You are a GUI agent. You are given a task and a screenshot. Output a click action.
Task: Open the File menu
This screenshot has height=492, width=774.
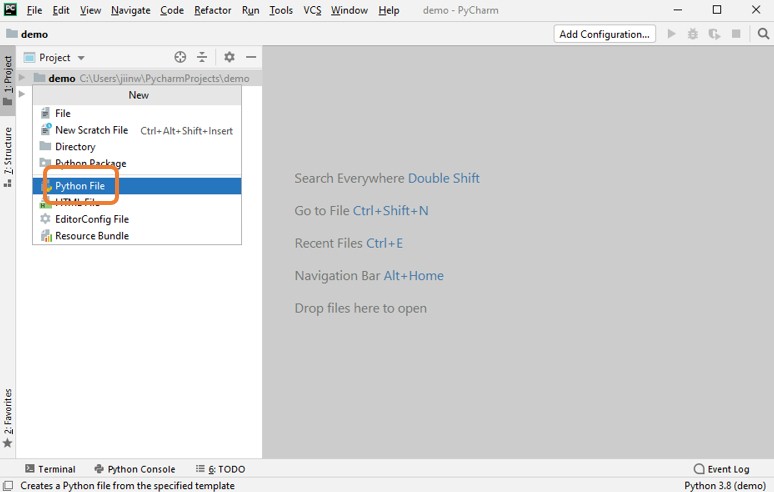(34, 10)
